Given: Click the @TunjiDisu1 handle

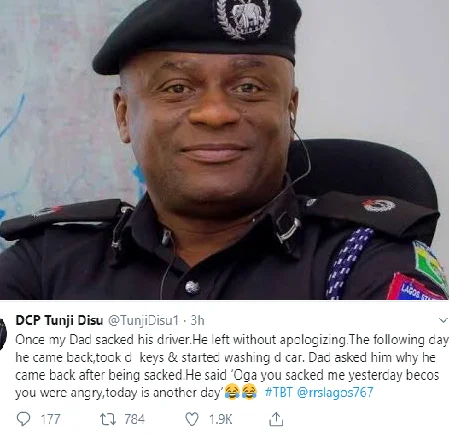Looking at the screenshot, I should [143, 321].
